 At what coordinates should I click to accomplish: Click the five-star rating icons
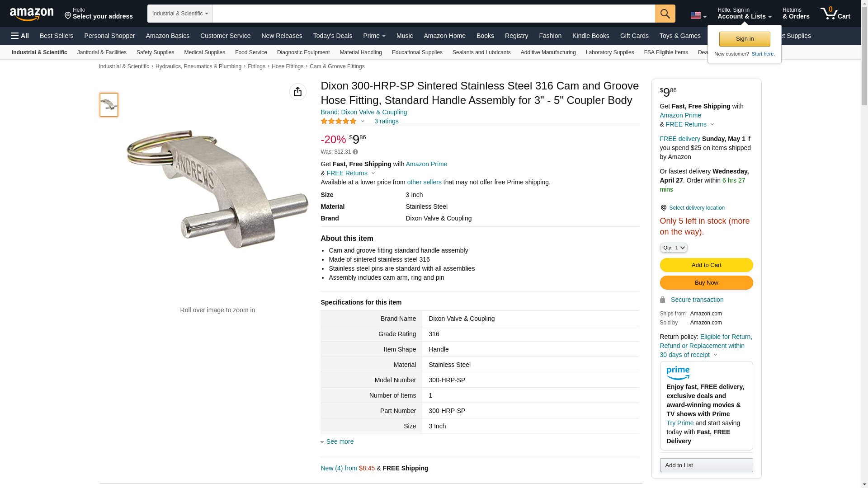pyautogui.click(x=339, y=121)
